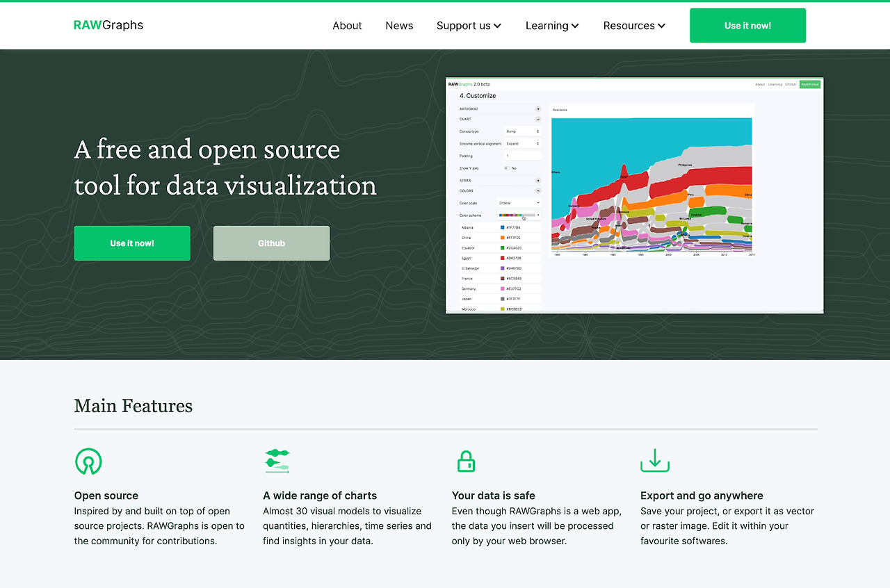Viewport: 890px width, 588px height.
Task: Expand the SERIES section plus icon
Action: coord(537,181)
